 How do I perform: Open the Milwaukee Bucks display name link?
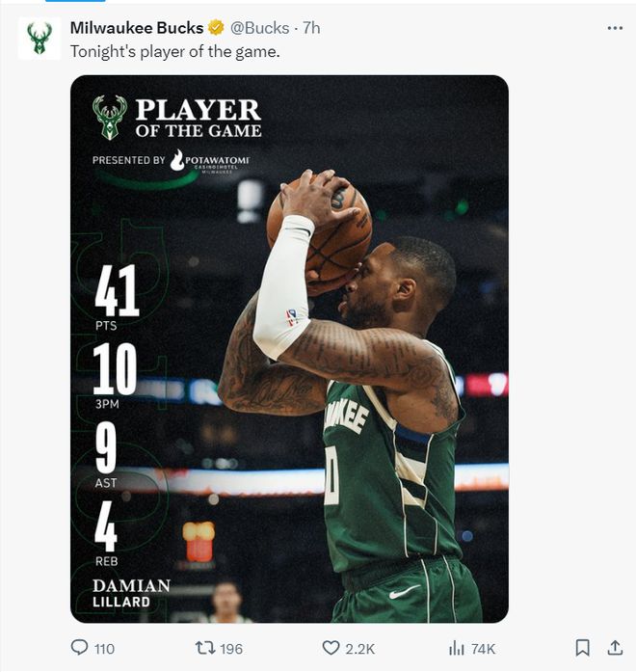point(136,28)
